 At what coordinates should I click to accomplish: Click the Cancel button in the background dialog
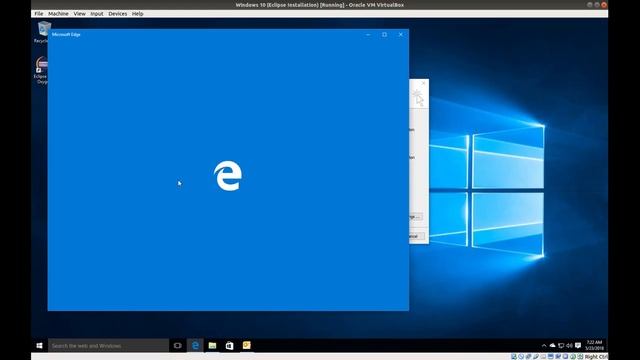(x=416, y=236)
